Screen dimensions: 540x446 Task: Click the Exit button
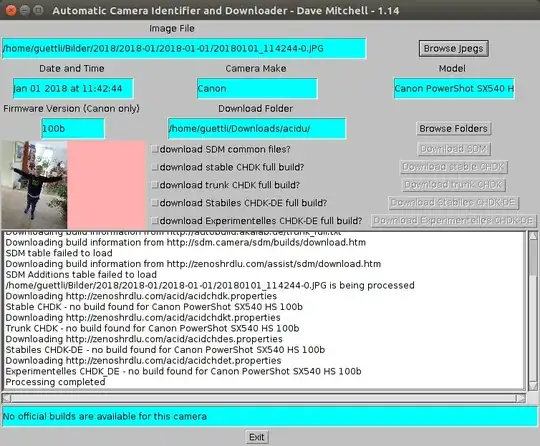tap(257, 437)
